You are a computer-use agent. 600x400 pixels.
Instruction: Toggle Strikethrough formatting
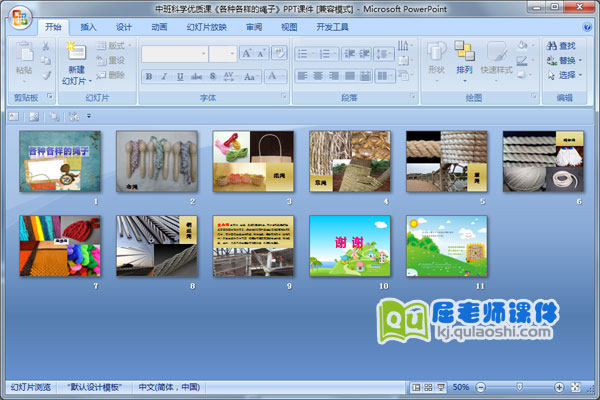(x=196, y=76)
